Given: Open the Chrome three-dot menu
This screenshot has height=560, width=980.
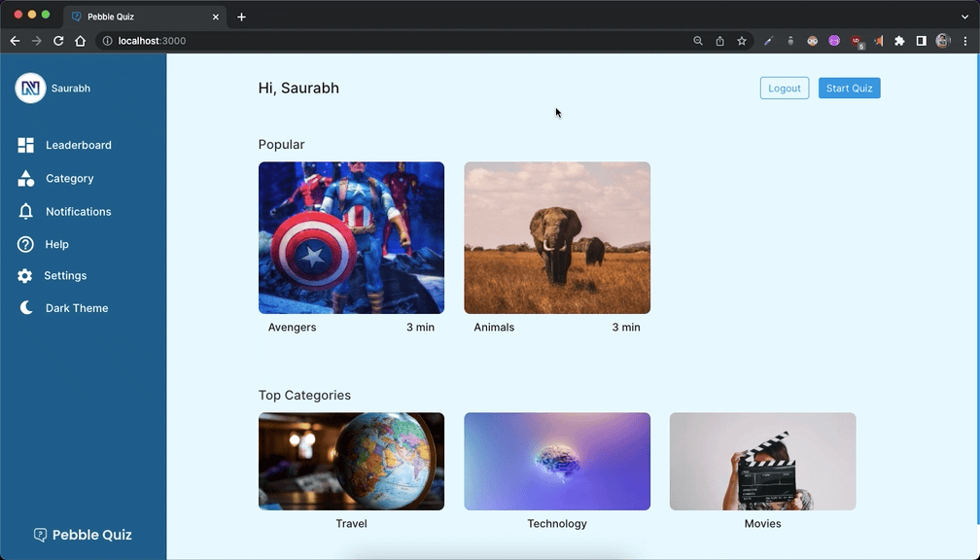Looking at the screenshot, I should tap(965, 41).
